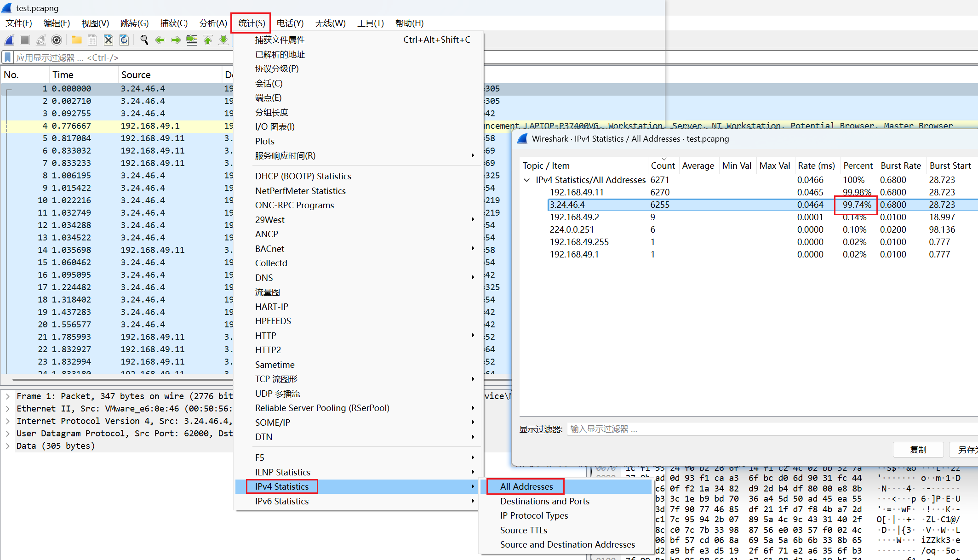The height and width of the screenshot is (560, 978).
Task: Expand the Frame 1 details row
Action: (8, 396)
